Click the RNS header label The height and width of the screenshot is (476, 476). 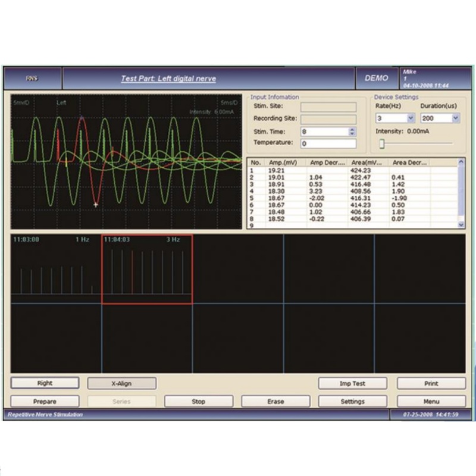tap(32, 79)
